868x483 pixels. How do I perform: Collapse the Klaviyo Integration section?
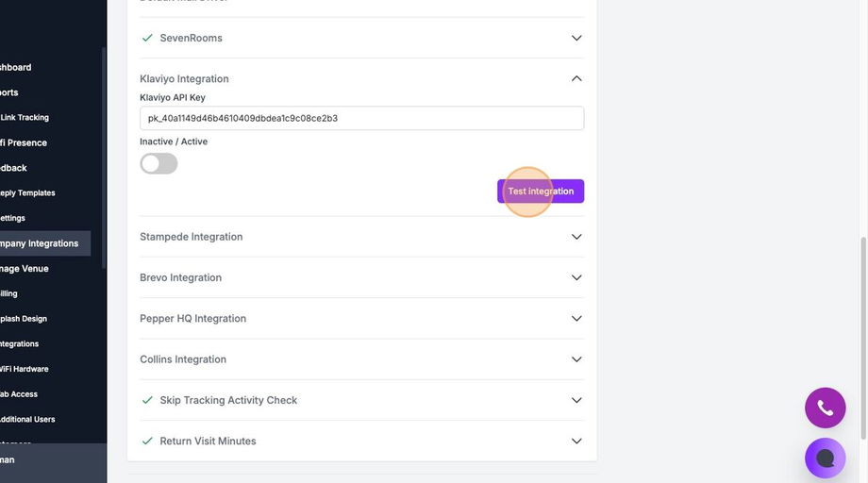576,79
